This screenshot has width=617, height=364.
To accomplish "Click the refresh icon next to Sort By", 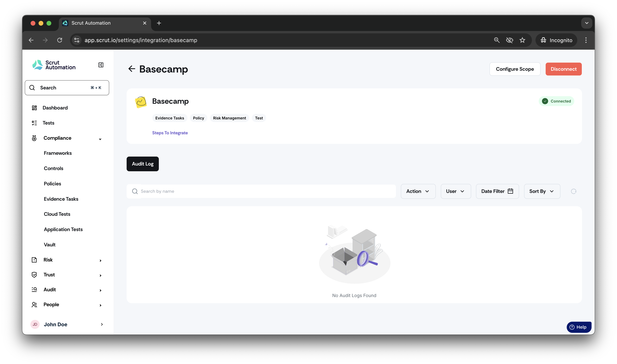I will [x=573, y=191].
